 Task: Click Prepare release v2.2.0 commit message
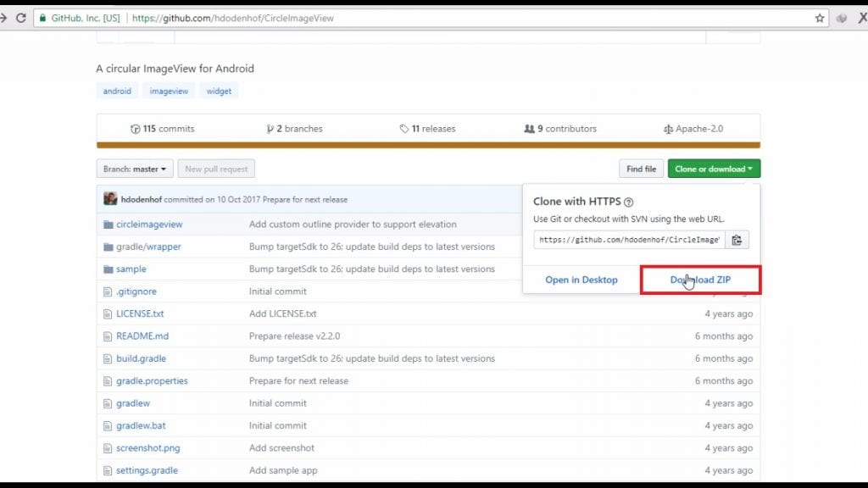(294, 336)
